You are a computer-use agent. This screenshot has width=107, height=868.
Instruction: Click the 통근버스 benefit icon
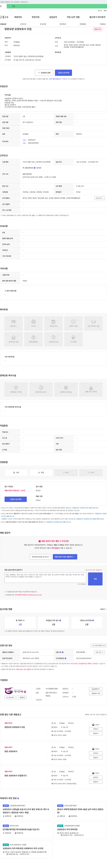click(14, 324)
